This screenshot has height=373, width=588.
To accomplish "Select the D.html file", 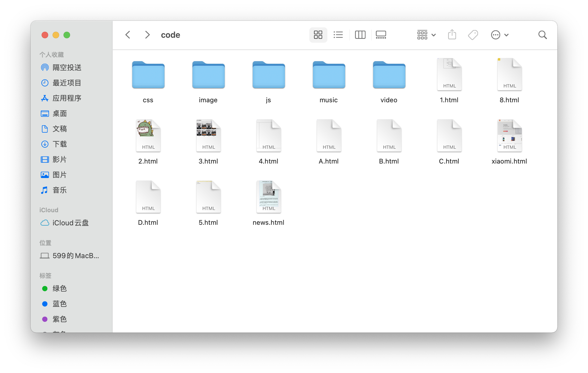I will (x=148, y=197).
